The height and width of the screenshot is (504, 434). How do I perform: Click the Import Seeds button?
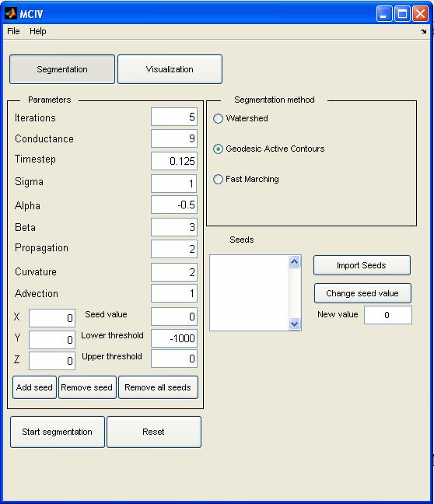coord(362,265)
